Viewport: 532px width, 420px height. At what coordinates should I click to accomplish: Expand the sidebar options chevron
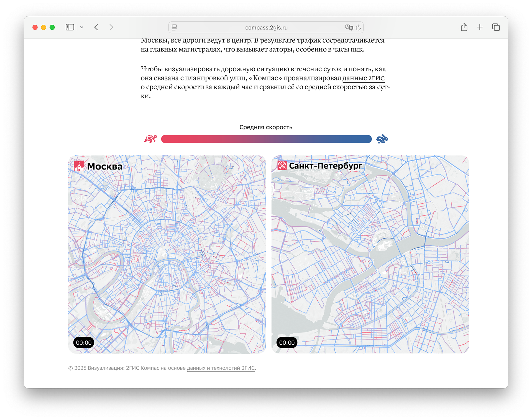(81, 27)
